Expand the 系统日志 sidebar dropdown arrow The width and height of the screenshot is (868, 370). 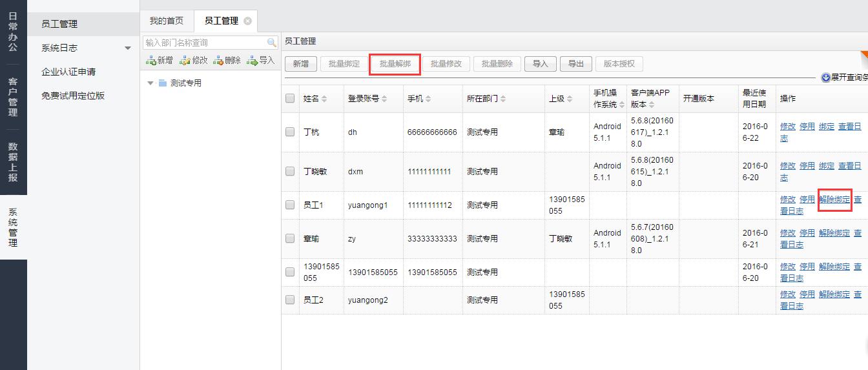128,48
